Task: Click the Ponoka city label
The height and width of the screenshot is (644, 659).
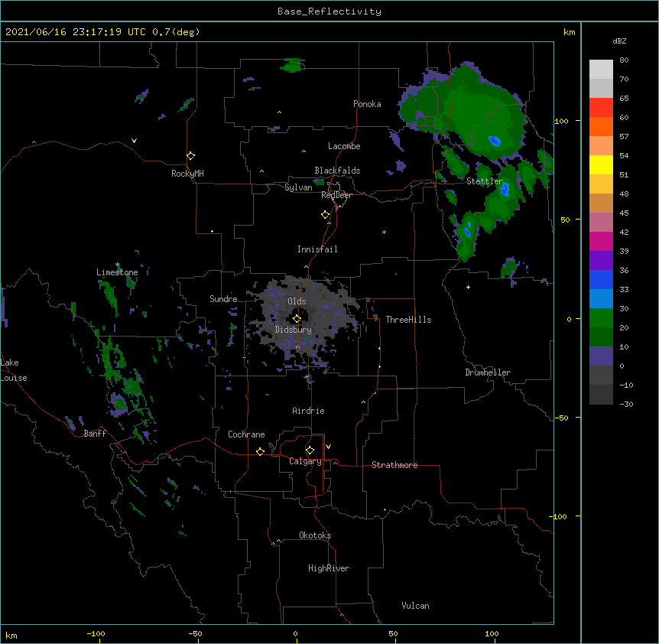Action: (367, 104)
